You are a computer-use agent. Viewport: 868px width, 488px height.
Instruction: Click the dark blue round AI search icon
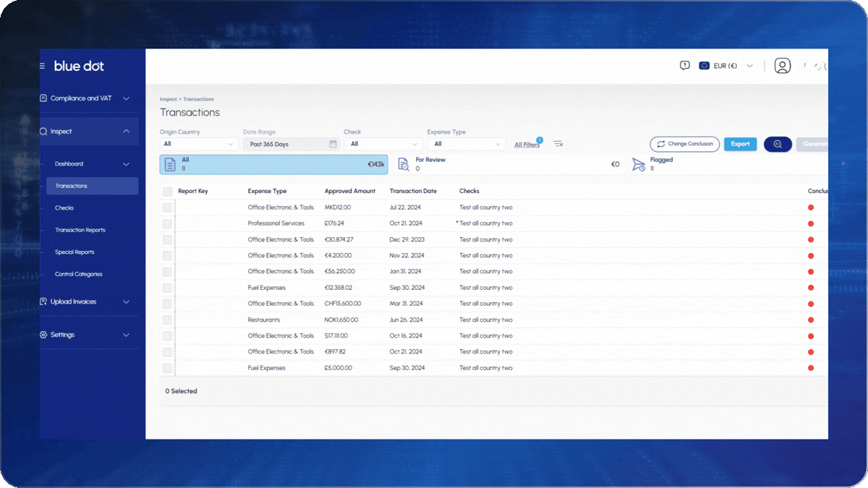click(x=778, y=144)
